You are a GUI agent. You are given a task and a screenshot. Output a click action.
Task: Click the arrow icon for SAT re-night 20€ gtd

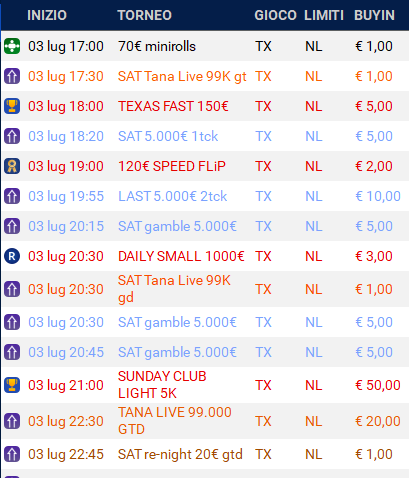tap(12, 454)
